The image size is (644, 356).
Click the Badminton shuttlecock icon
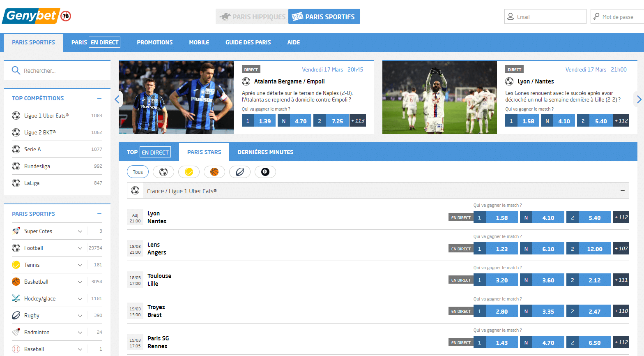pyautogui.click(x=16, y=332)
